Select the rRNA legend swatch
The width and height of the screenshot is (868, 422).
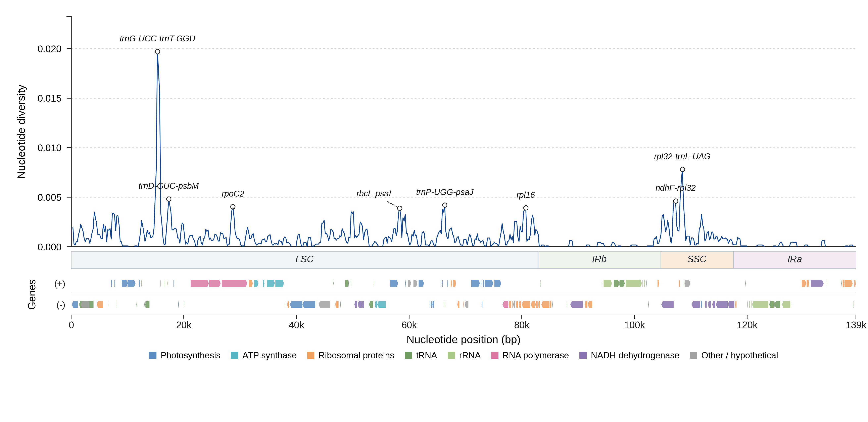(451, 355)
